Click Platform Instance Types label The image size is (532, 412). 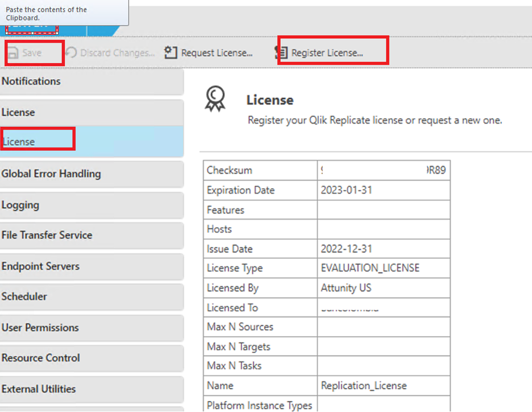click(x=259, y=406)
